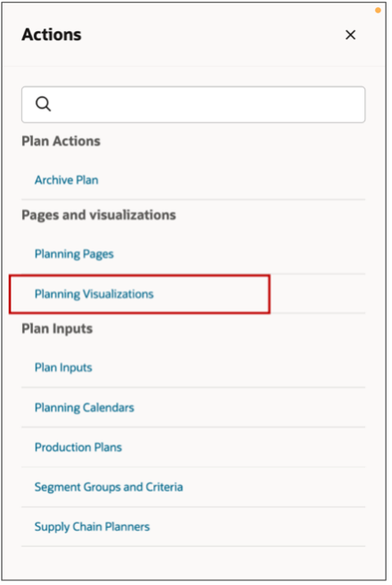
Task: Go to Planning Calendars
Action: [85, 408]
